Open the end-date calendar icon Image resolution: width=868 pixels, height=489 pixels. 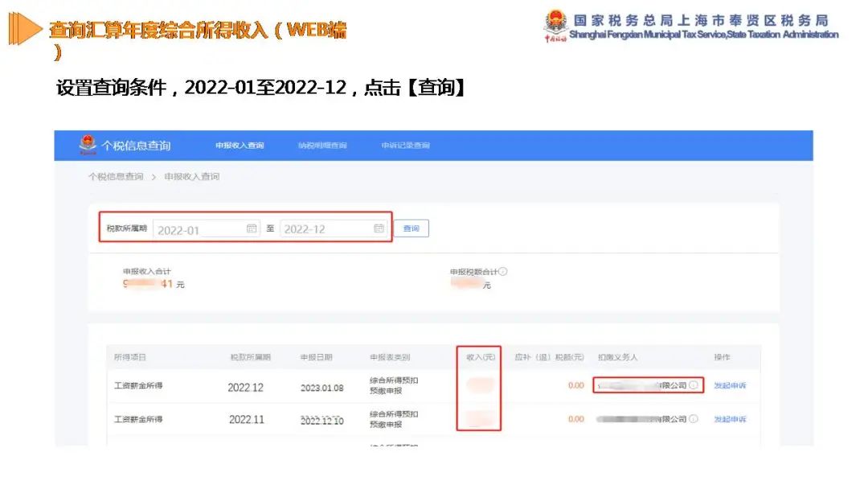tap(379, 228)
